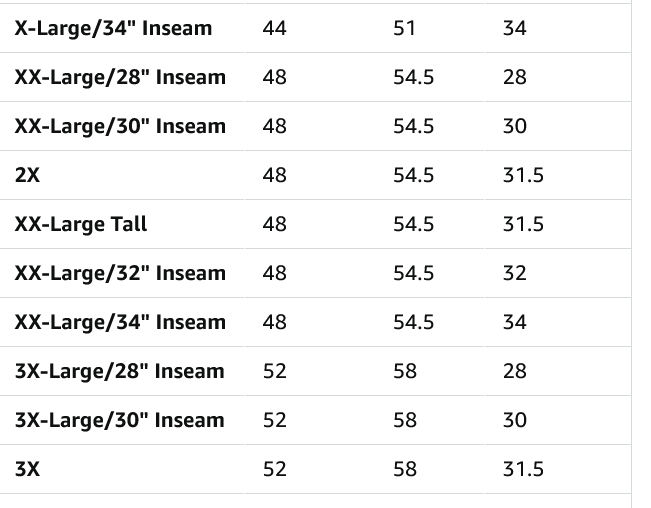Viewport: 651px width, 508px height.
Task: Select the XX-Large/28" Inseam row label
Action: tap(120, 77)
